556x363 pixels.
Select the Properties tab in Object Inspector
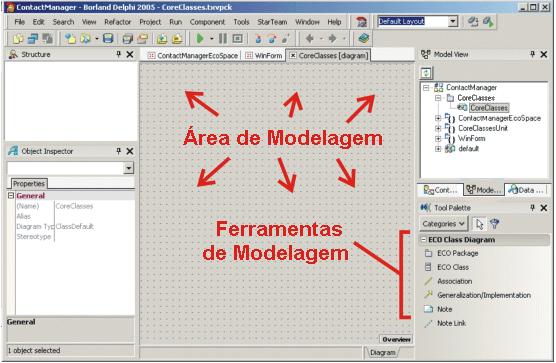[29, 184]
